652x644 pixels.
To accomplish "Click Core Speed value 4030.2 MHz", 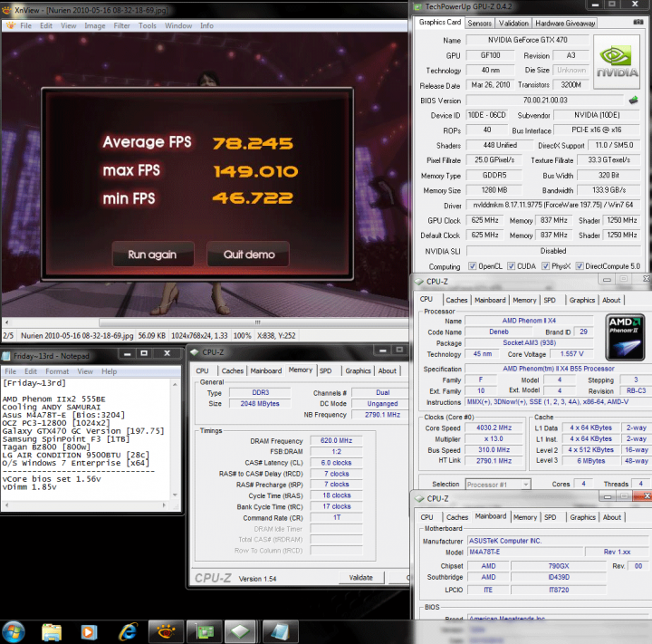I will pyautogui.click(x=494, y=428).
